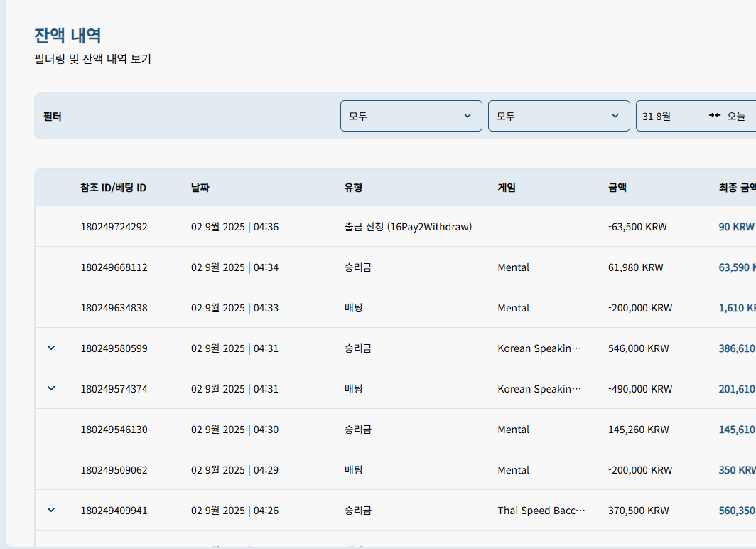Select bet ID 180249409941
756x549 pixels.
(114, 511)
